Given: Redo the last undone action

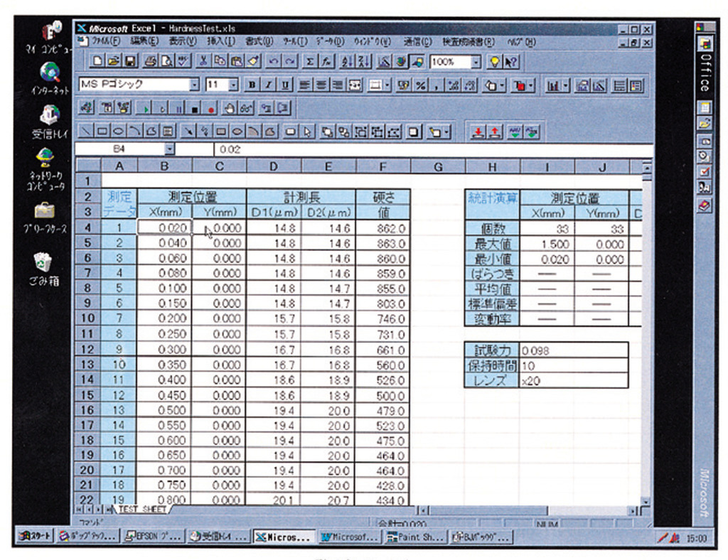Looking at the screenshot, I should coord(290,61).
